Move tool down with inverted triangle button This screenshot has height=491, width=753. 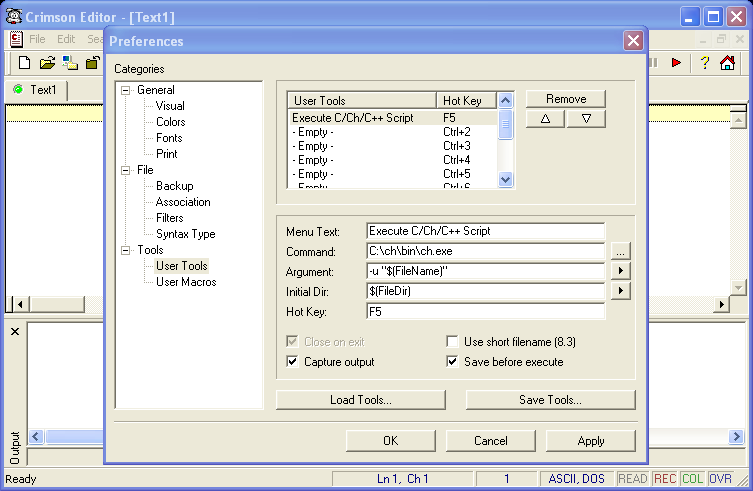pos(586,119)
